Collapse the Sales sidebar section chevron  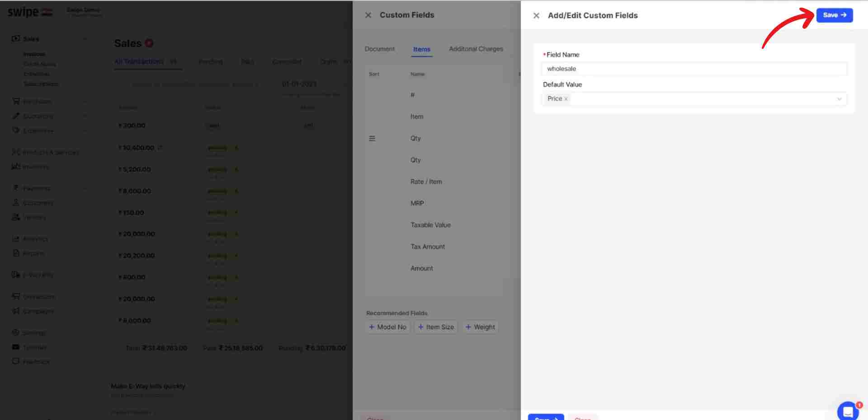tap(85, 39)
